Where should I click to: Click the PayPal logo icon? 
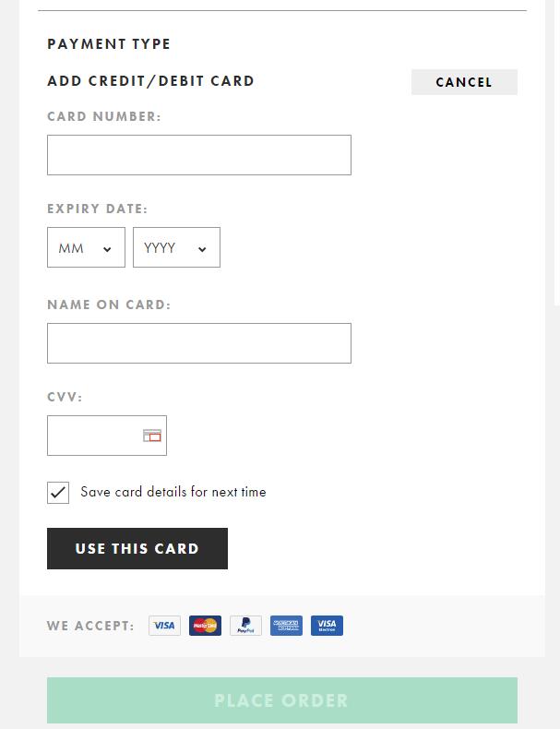click(245, 626)
